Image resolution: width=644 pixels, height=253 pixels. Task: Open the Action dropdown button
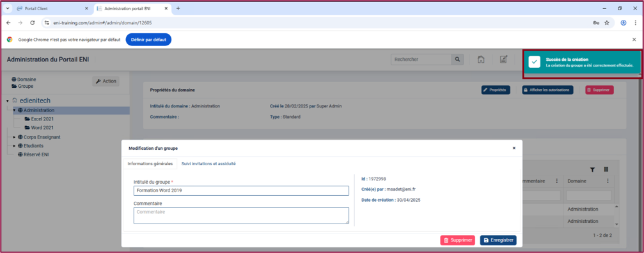tap(106, 81)
